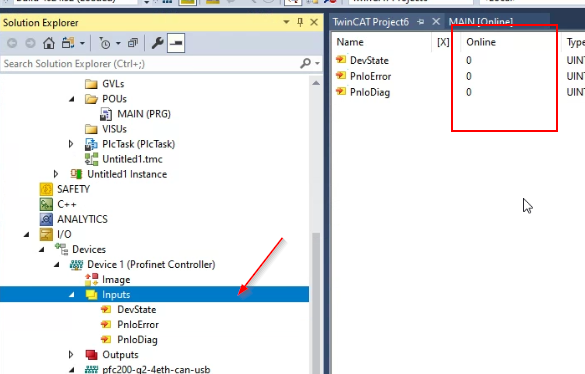The height and width of the screenshot is (374, 585).
Task: Click the Back navigation arrow in Solution Explorer
Action: (x=12, y=43)
